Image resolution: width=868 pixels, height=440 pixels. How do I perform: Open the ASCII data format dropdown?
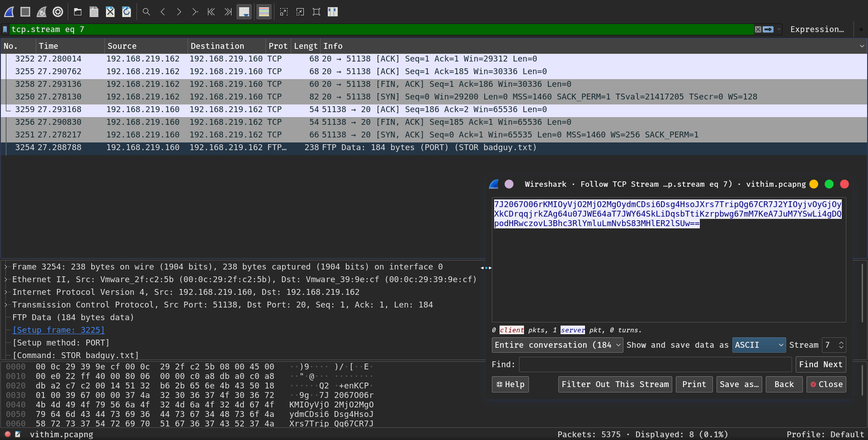(x=759, y=345)
